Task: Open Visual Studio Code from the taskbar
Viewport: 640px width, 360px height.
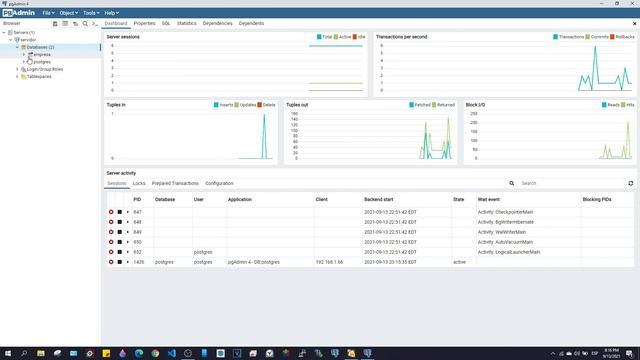Action: pyautogui.click(x=171, y=353)
